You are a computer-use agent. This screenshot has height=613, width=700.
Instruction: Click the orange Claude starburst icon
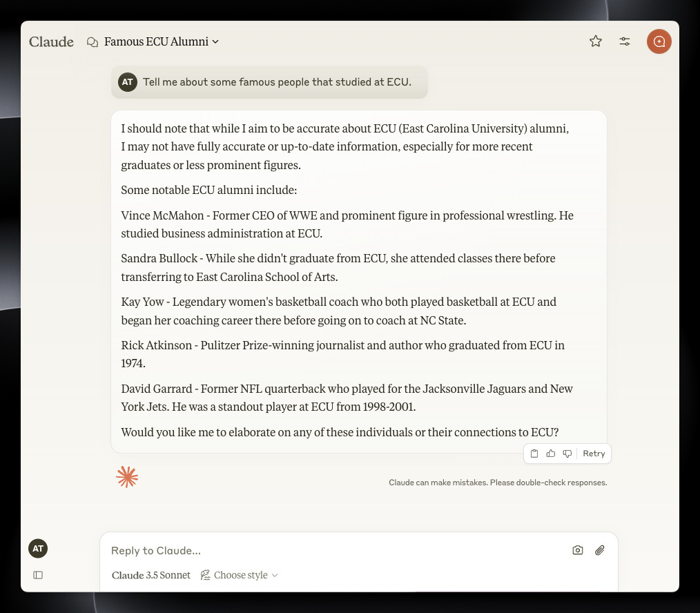click(127, 477)
